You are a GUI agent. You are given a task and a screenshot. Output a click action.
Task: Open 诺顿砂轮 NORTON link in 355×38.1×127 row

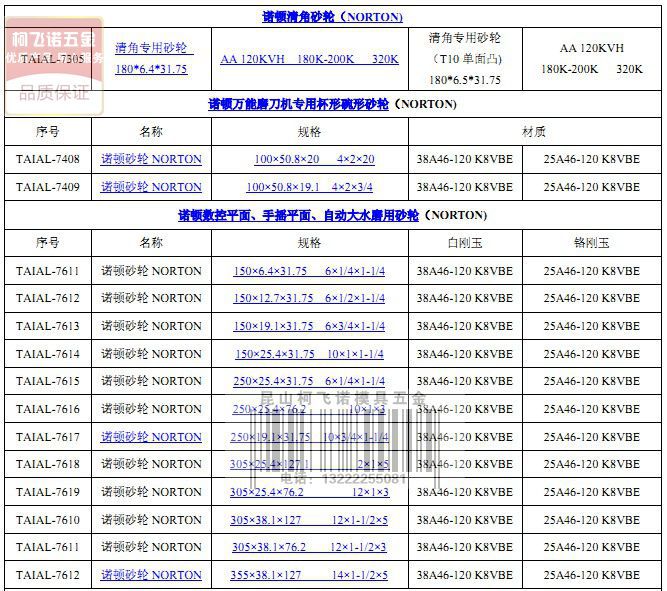(x=151, y=575)
